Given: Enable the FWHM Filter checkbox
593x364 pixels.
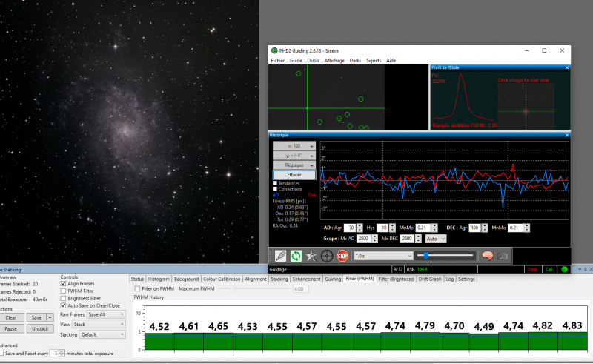Looking at the screenshot, I should click(x=63, y=291).
